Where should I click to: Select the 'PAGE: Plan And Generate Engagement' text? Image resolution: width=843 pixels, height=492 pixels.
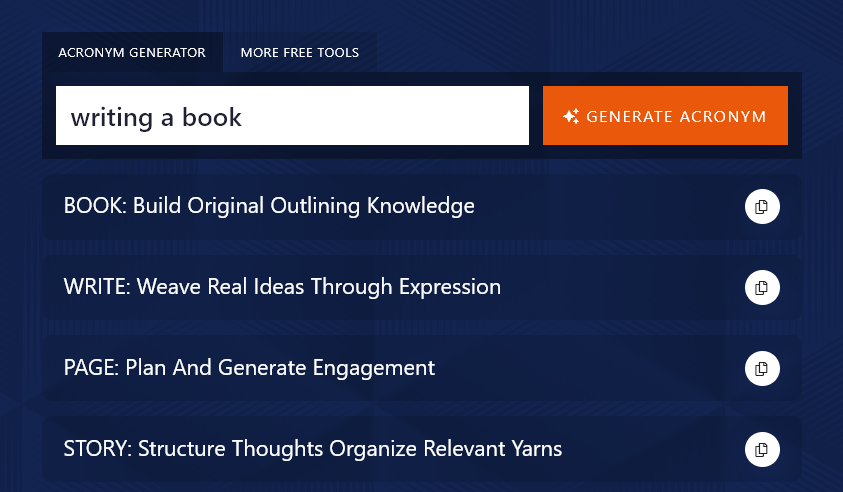pyautogui.click(x=249, y=368)
